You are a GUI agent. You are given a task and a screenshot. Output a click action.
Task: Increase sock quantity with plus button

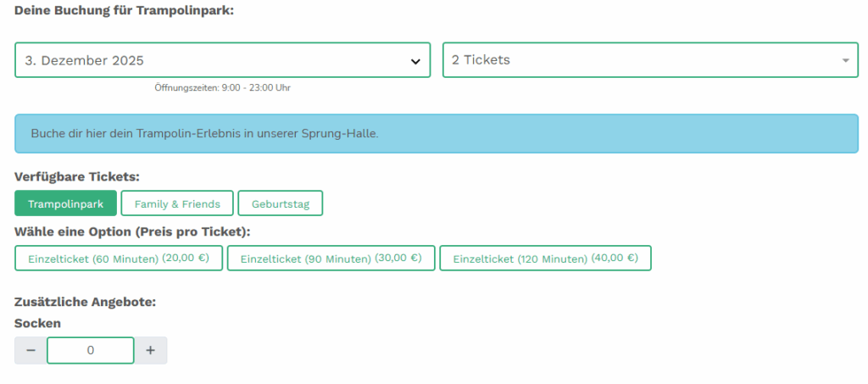point(151,350)
